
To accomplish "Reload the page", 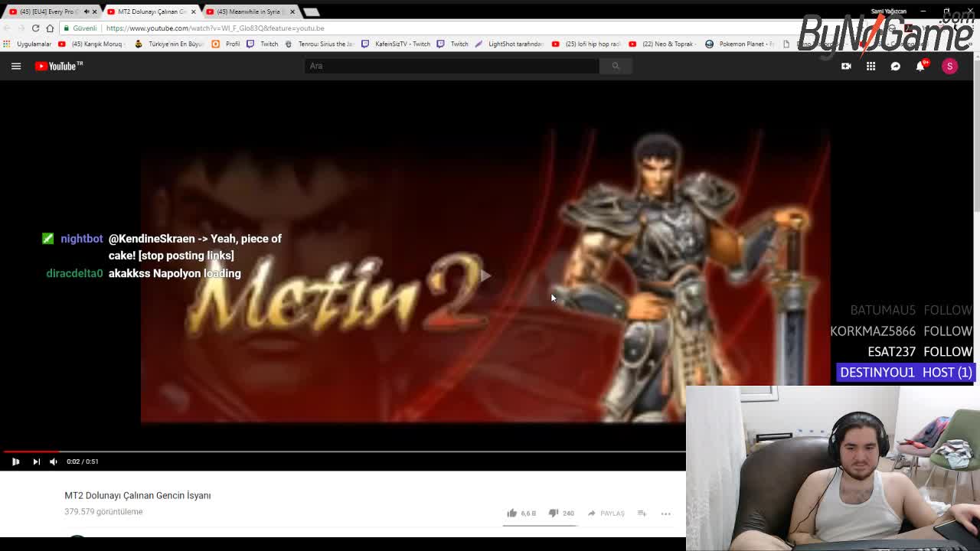I will click(x=35, y=28).
